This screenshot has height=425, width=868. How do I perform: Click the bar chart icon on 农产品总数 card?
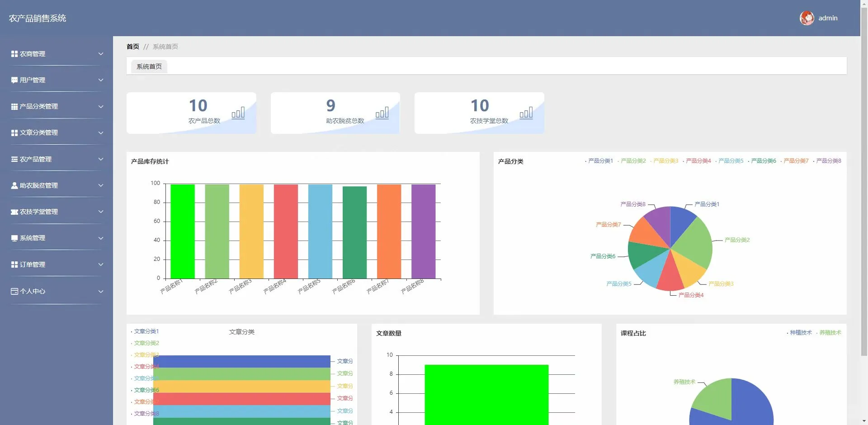pyautogui.click(x=238, y=113)
